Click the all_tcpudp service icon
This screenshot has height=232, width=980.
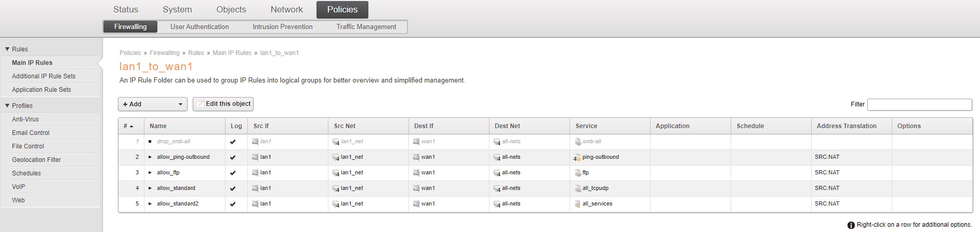point(578,188)
